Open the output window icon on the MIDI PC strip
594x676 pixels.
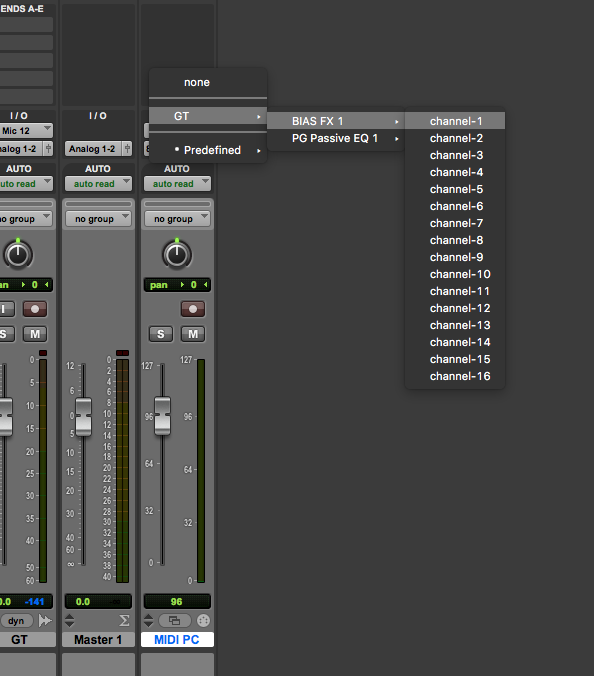175,621
